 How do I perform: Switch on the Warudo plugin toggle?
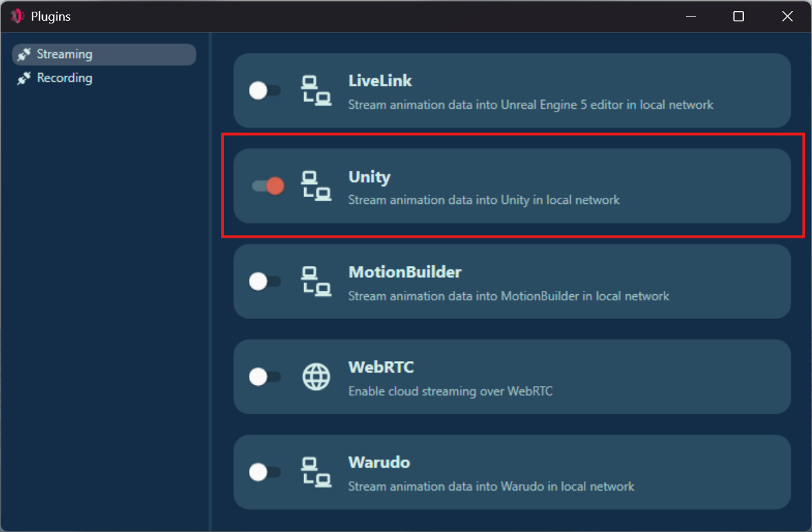265,472
